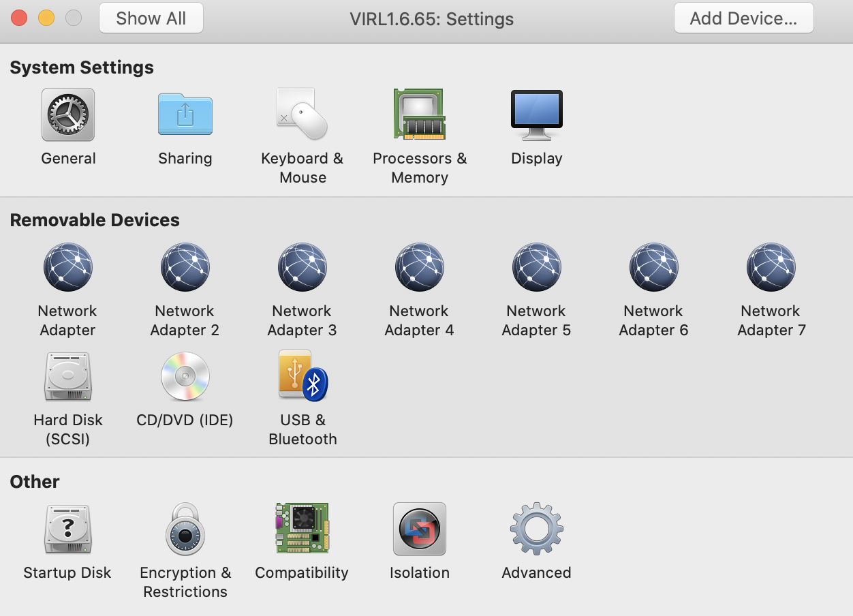Click the Add Device button
This screenshot has width=853, height=616.
point(743,18)
